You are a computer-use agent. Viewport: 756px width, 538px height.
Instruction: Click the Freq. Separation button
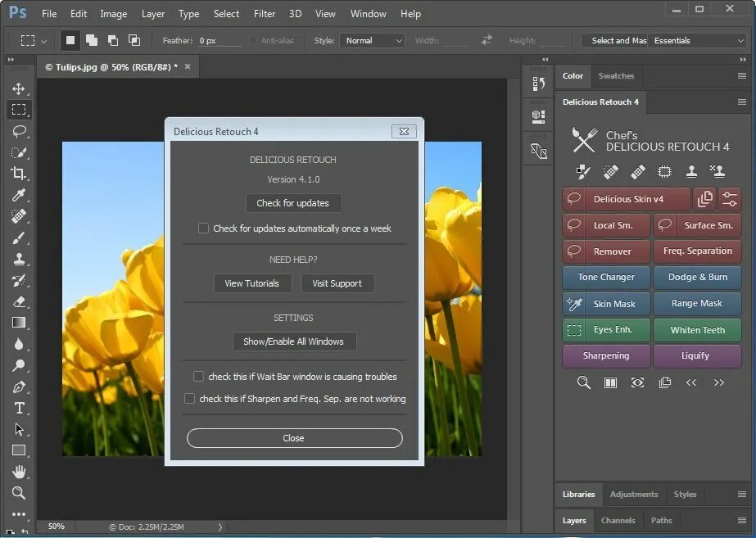coord(697,251)
